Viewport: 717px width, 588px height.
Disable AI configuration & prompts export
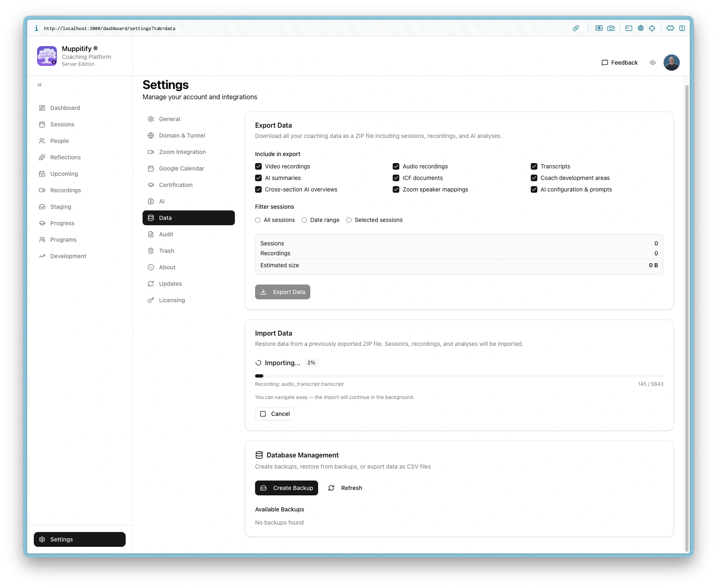(x=534, y=189)
